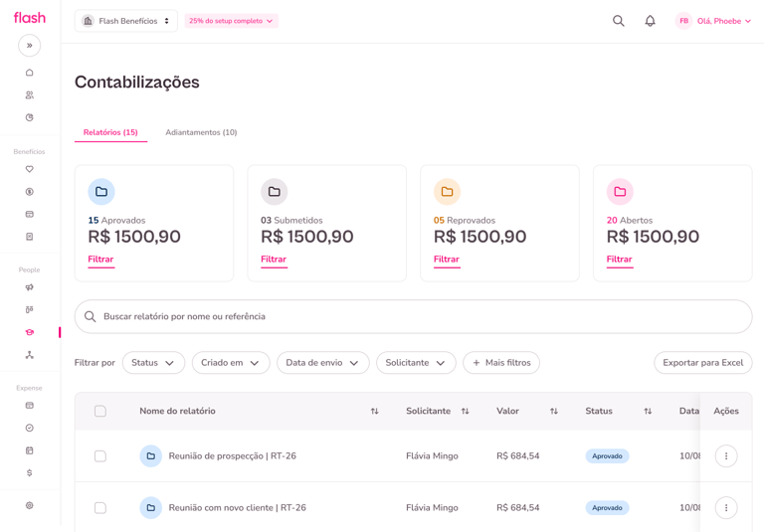Open the Flash Benefícios company selector
This screenshot has width=764, height=532.
tap(125, 21)
